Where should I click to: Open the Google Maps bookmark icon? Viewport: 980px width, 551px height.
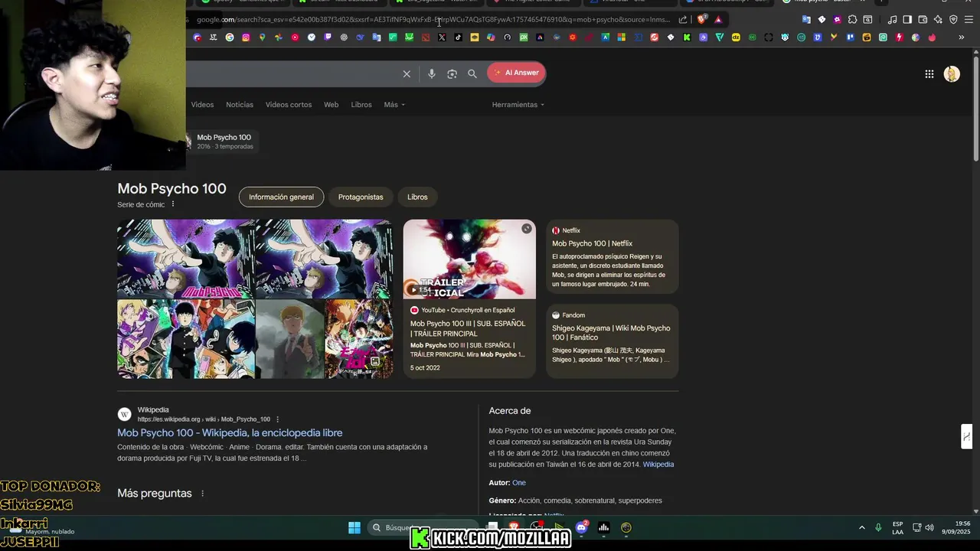pos(262,37)
